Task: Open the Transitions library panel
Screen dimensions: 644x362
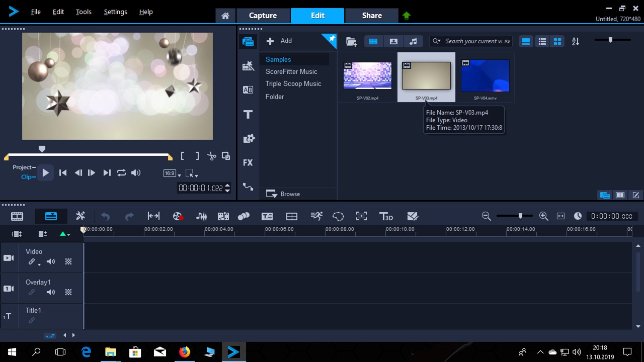Action: click(x=248, y=90)
